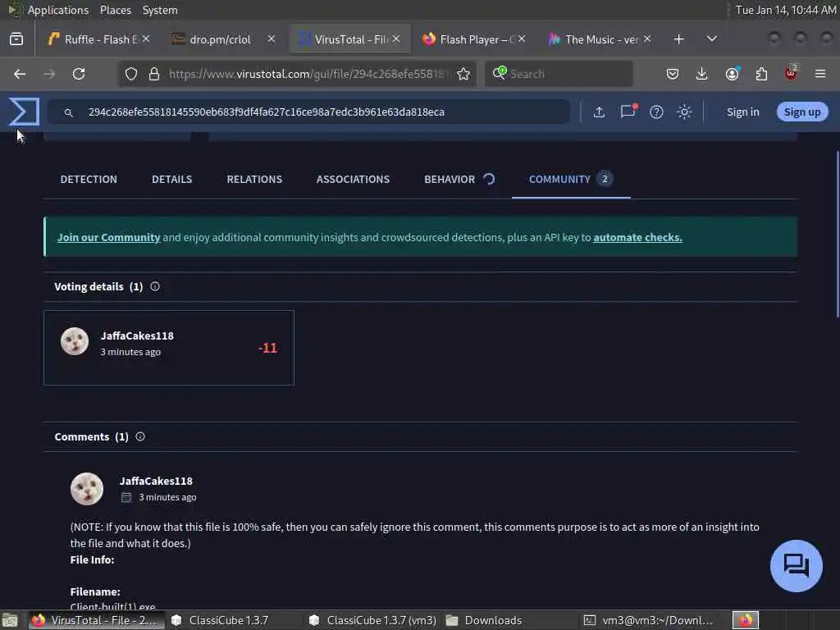Click the Sign in link
The width and height of the screenshot is (840, 630).
pyautogui.click(x=743, y=112)
